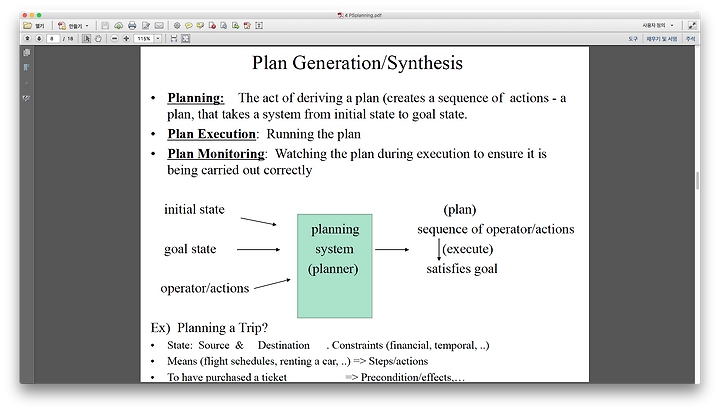The height and width of the screenshot is (412, 720).
Task: Click the 'initial state' label in the diagram
Action: click(194, 209)
